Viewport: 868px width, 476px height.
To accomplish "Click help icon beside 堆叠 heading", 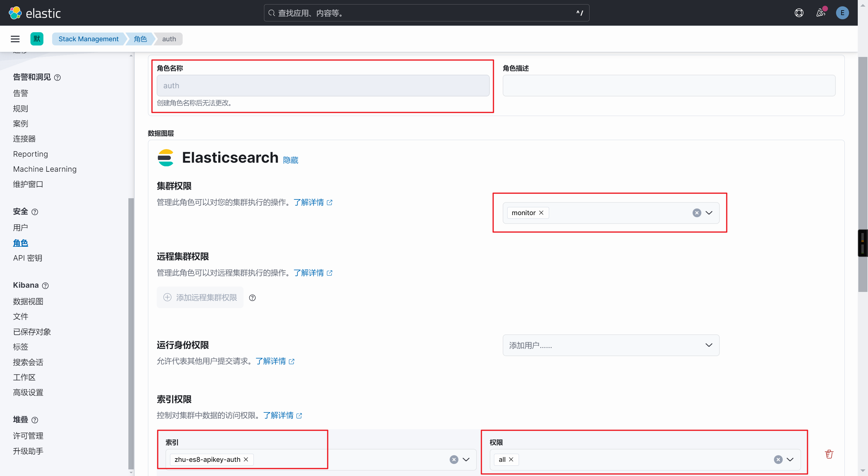I will [x=35, y=420].
